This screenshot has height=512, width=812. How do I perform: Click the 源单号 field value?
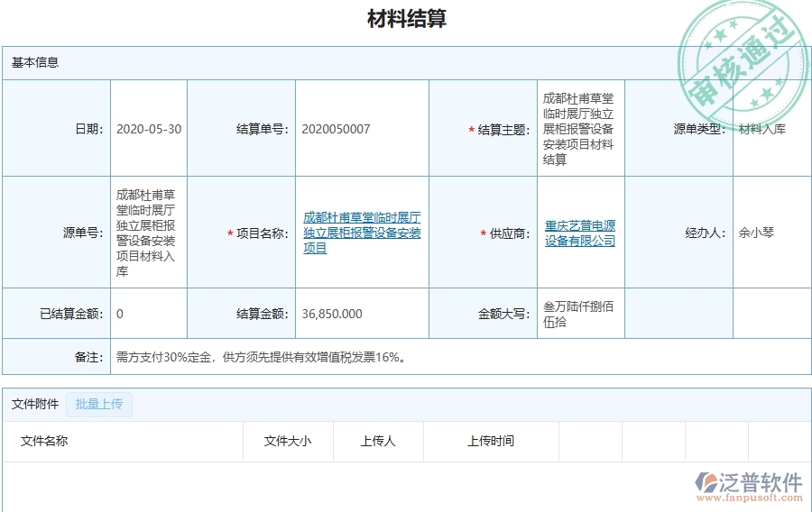click(147, 233)
